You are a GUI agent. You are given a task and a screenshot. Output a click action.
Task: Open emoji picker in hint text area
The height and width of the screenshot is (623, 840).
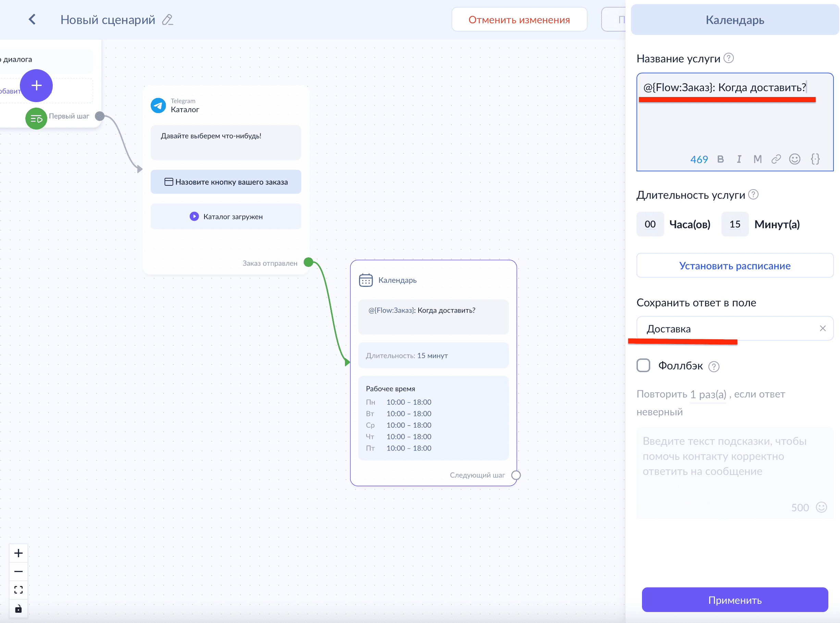point(821,507)
